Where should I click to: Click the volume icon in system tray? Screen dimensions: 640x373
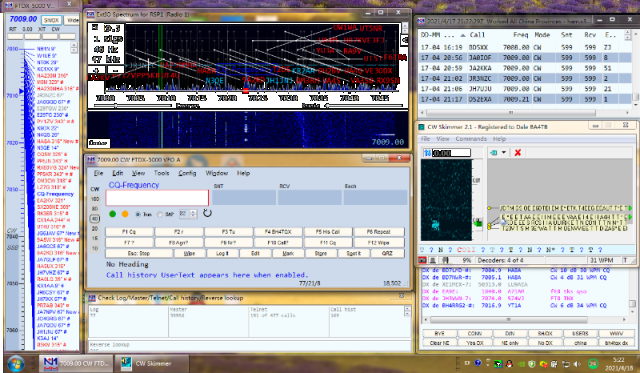pos(576,364)
